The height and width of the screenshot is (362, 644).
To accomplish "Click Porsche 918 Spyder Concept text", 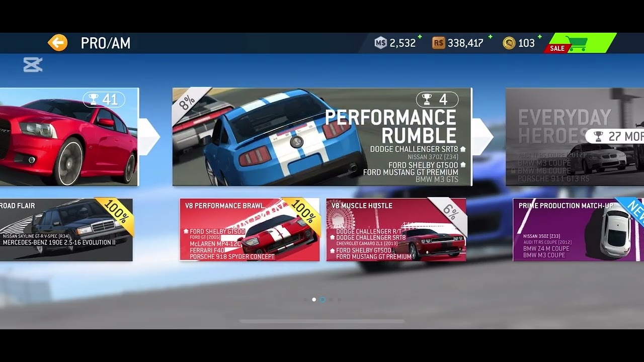I will pos(232,256).
